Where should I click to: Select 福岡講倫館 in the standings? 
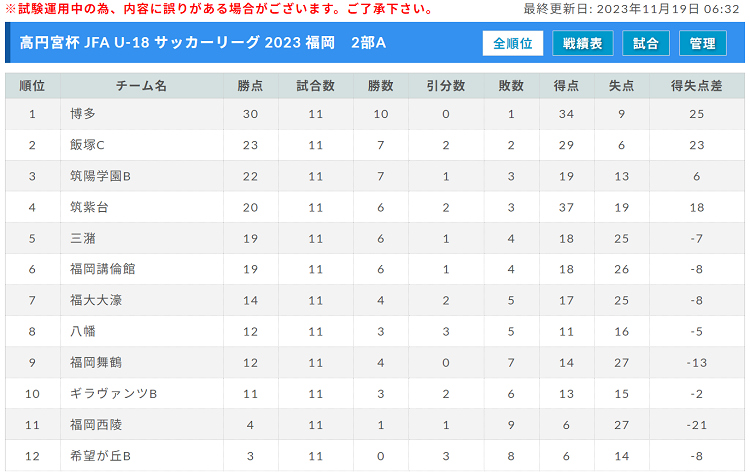click(102, 269)
